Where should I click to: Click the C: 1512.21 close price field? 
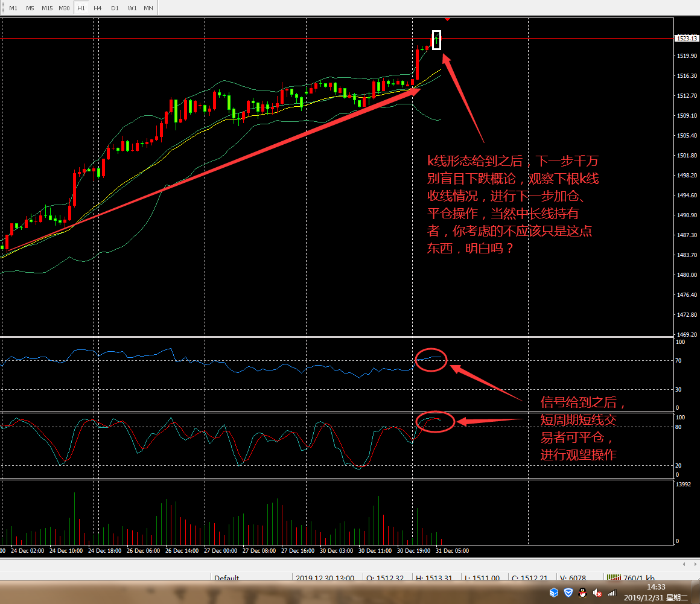[x=529, y=577]
